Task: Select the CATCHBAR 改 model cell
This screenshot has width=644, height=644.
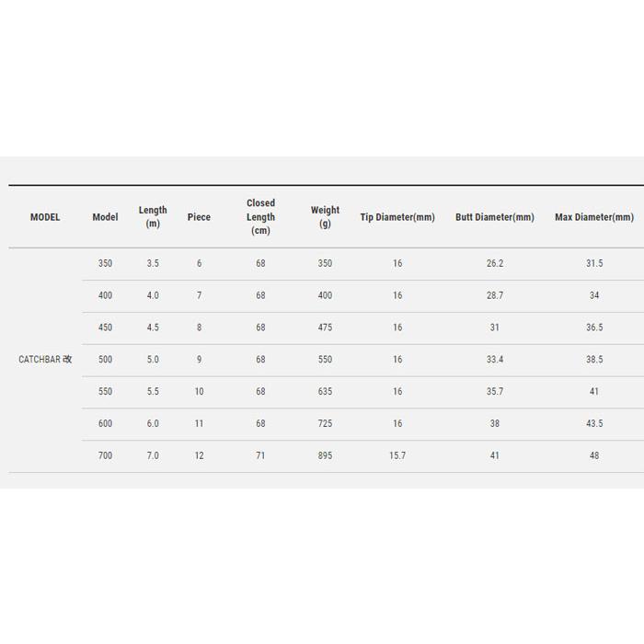Action: tap(45, 360)
